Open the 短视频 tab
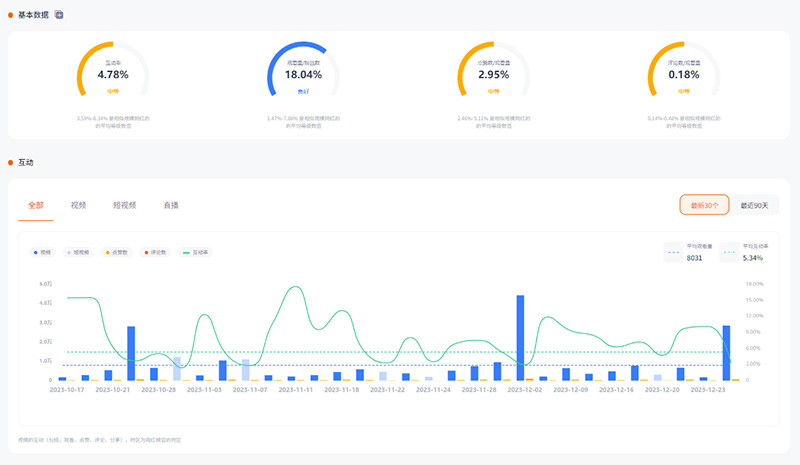The height and width of the screenshot is (465, 800). [124, 205]
